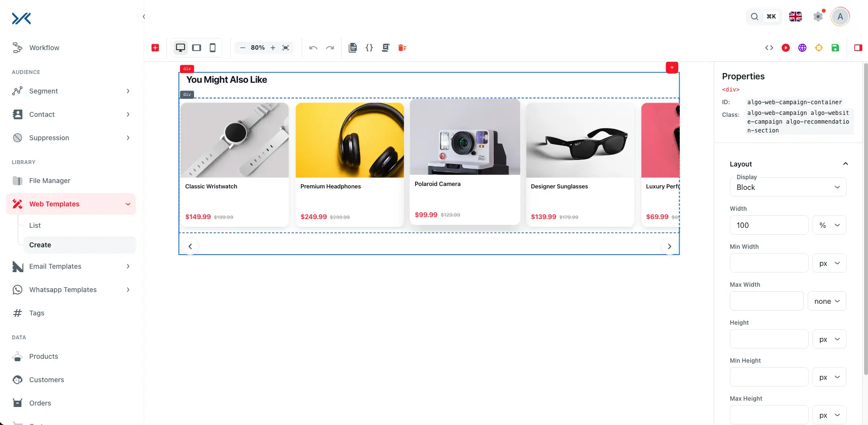
Task: Open the Height unit dropdown
Action: coord(830,339)
